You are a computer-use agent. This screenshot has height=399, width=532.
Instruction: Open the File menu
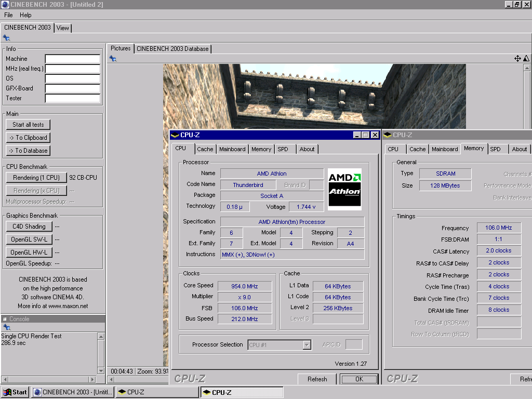[x=8, y=15]
